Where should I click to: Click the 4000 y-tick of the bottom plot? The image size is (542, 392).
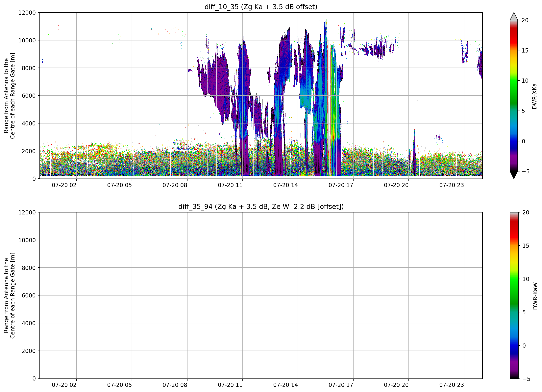pos(29,323)
